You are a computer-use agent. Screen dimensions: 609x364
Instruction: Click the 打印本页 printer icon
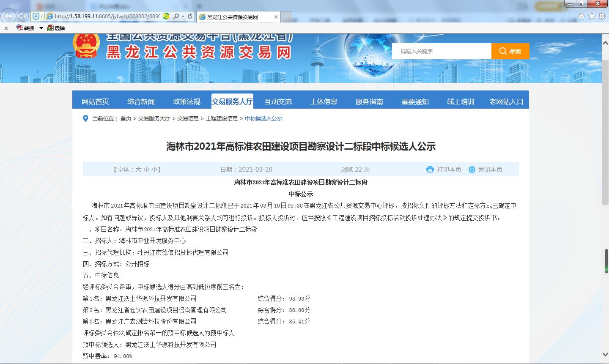(x=430, y=170)
